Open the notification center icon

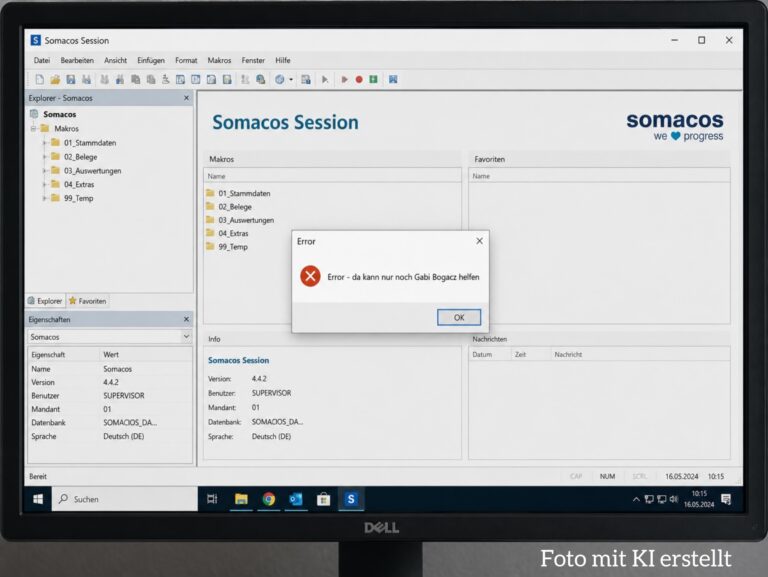tap(726, 499)
